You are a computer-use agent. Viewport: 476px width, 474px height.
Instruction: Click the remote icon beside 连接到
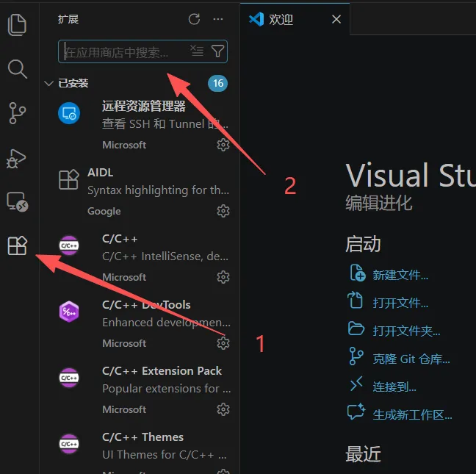pyautogui.click(x=356, y=384)
